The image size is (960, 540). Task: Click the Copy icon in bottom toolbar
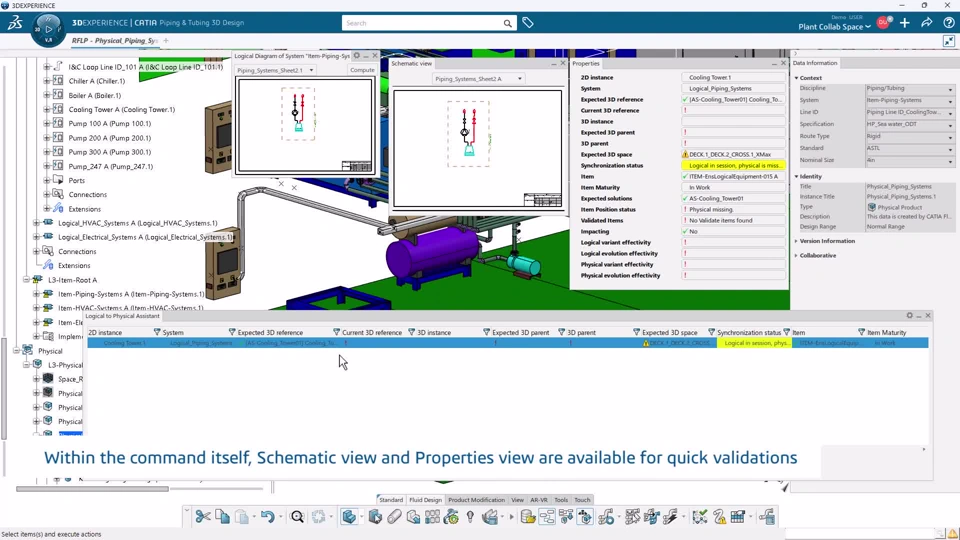(222, 517)
